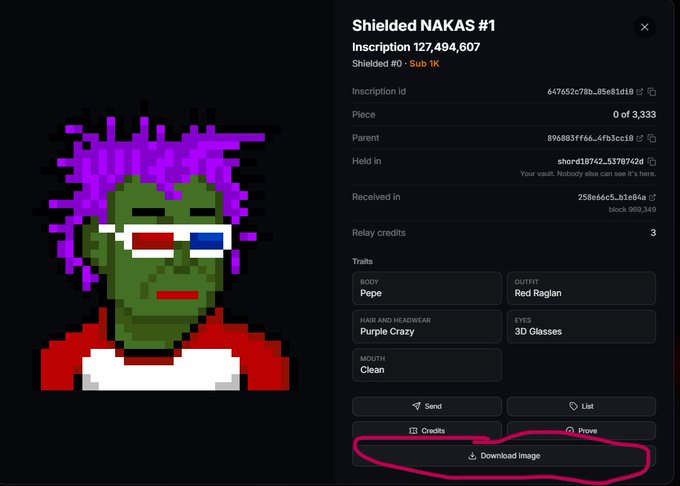The image size is (680, 486).
Task: Open the Credits button
Action: pos(427,431)
